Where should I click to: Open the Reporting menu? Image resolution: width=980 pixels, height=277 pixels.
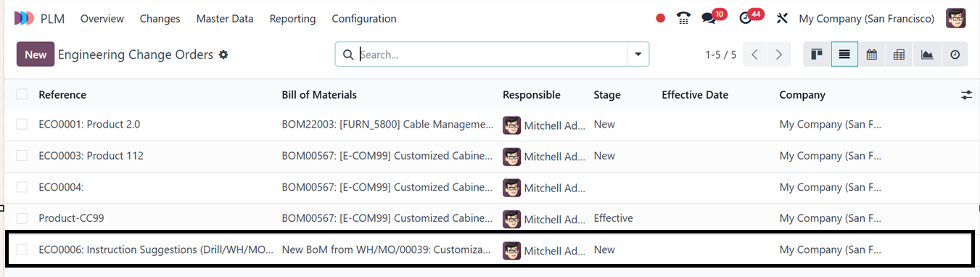tap(292, 19)
